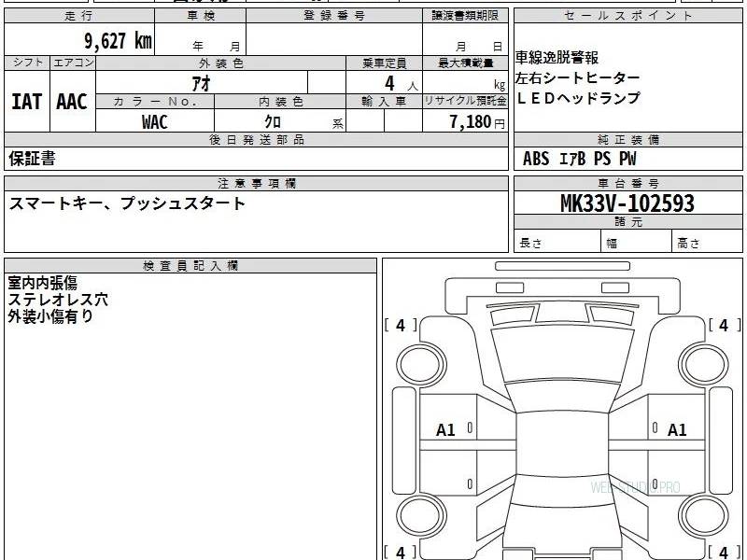Click the 乗車定員 header
This screenshot has height=560, width=747.
click(x=384, y=63)
